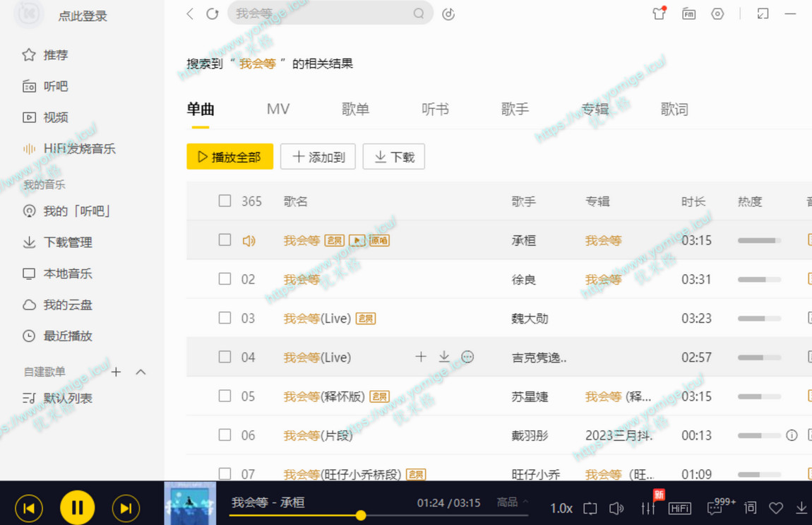
Task: Refresh the search results page
Action: coord(212,13)
